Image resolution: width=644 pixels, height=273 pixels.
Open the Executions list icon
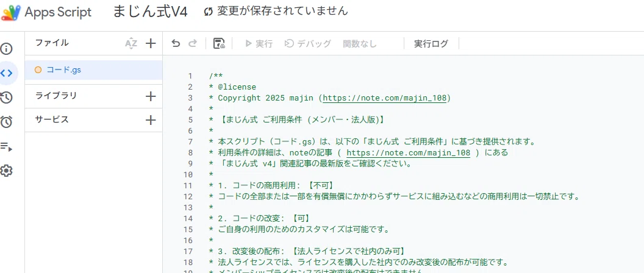pos(6,147)
